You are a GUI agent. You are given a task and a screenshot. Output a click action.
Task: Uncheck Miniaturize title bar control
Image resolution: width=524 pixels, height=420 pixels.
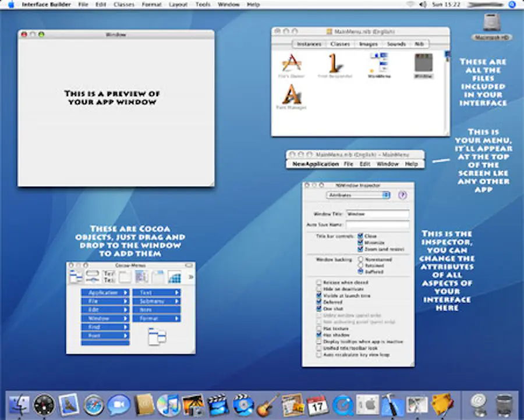[360, 243]
